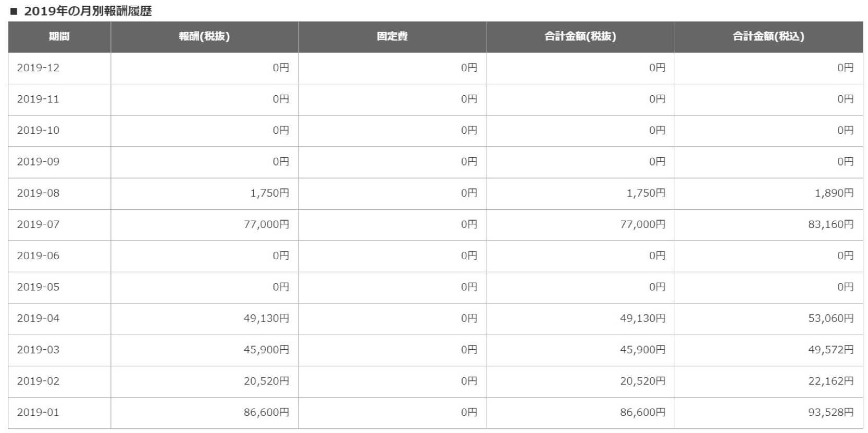Click the 83,160円 tax-included total
Image resolution: width=868 pixels, height=433 pixels.
[830, 224]
